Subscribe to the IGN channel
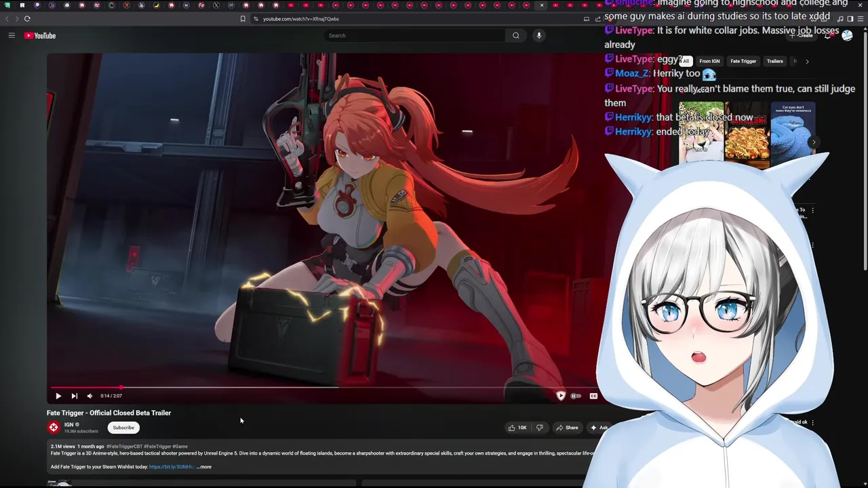The image size is (868, 488). (123, 428)
